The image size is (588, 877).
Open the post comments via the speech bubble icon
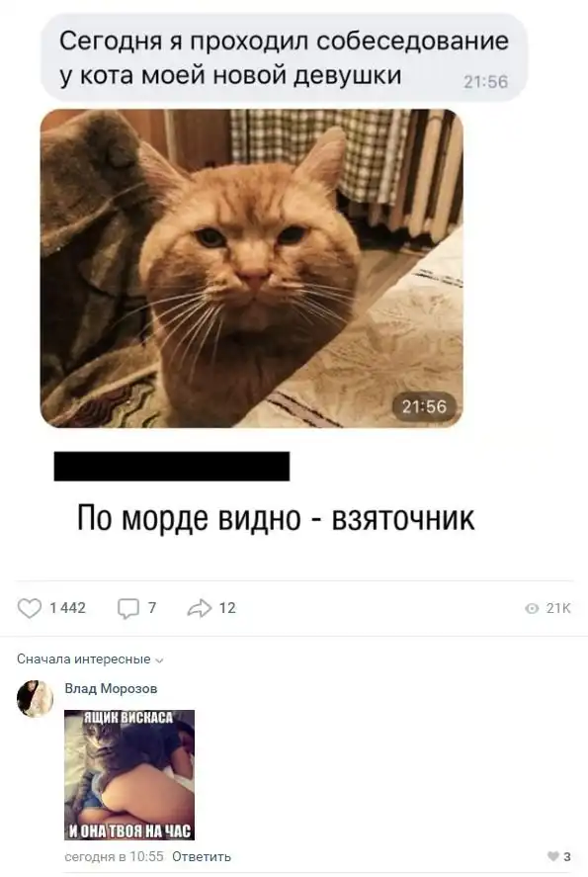[x=128, y=608]
